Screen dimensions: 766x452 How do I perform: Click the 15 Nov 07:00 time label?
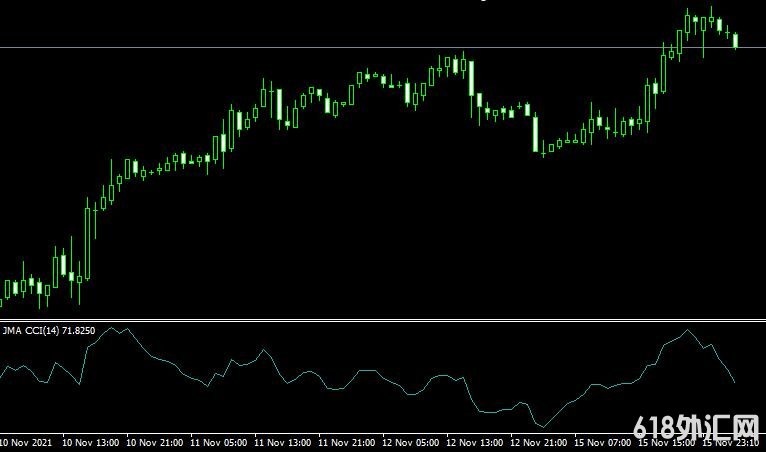(602, 443)
